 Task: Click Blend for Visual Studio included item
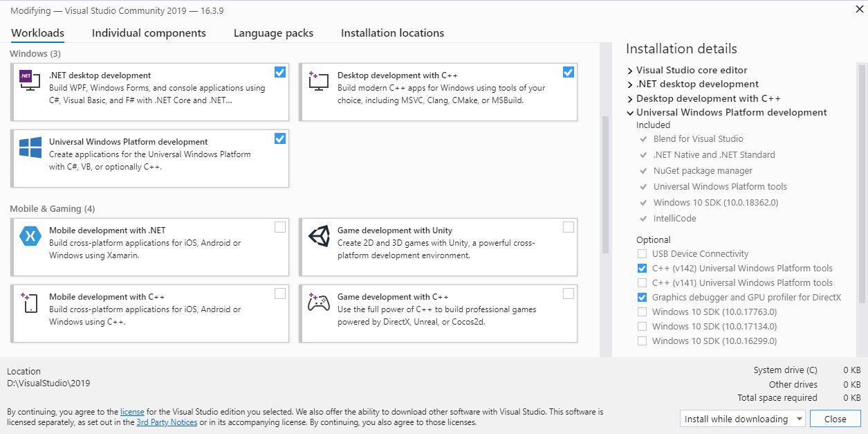pyautogui.click(x=698, y=139)
